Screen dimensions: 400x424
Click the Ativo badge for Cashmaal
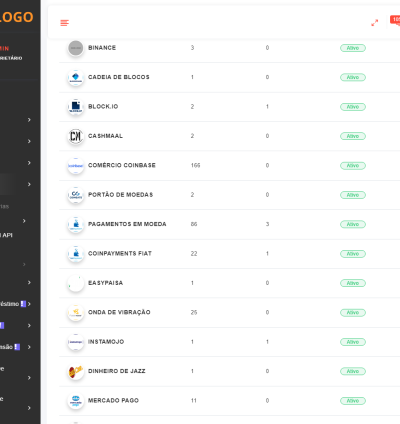pyautogui.click(x=353, y=136)
